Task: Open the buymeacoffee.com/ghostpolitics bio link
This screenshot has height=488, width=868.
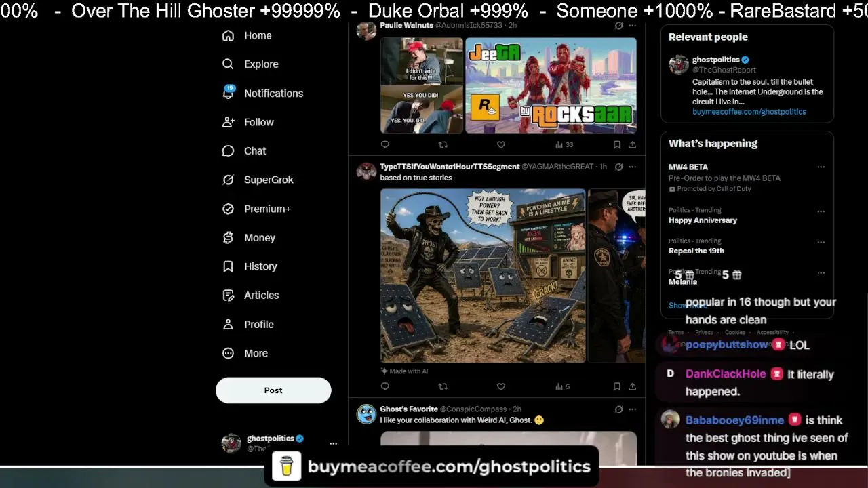Action: coord(749,112)
